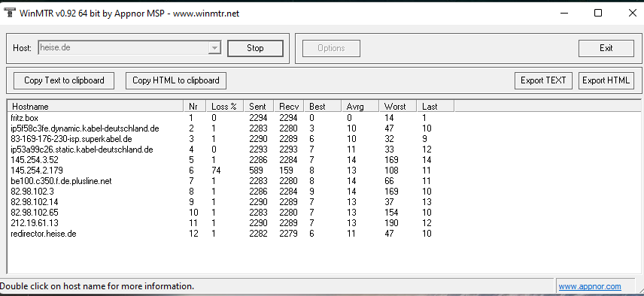Select ip53a99c26.static.kabel-deutschland.de hostname
This screenshot has height=296, width=644.
[82, 150]
